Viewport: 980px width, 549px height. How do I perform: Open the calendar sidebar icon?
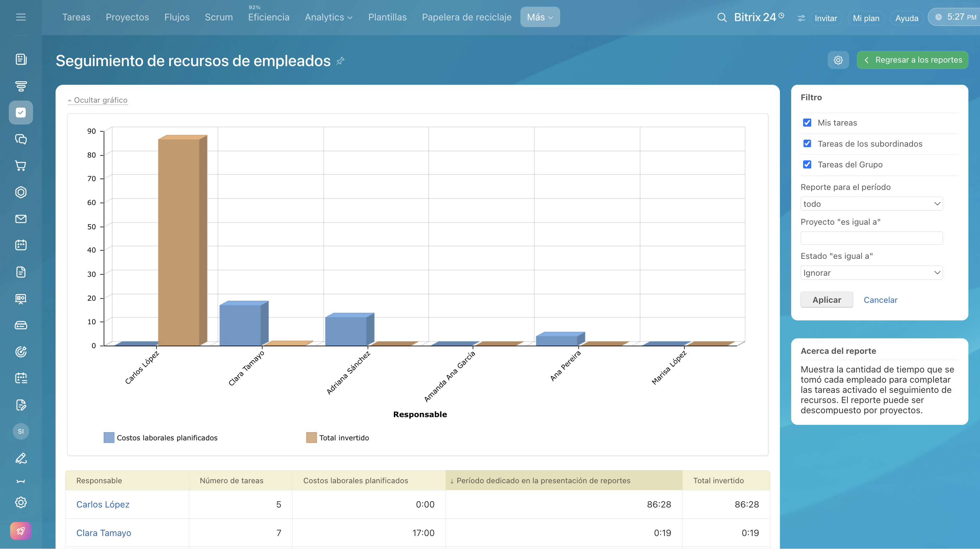[20, 245]
